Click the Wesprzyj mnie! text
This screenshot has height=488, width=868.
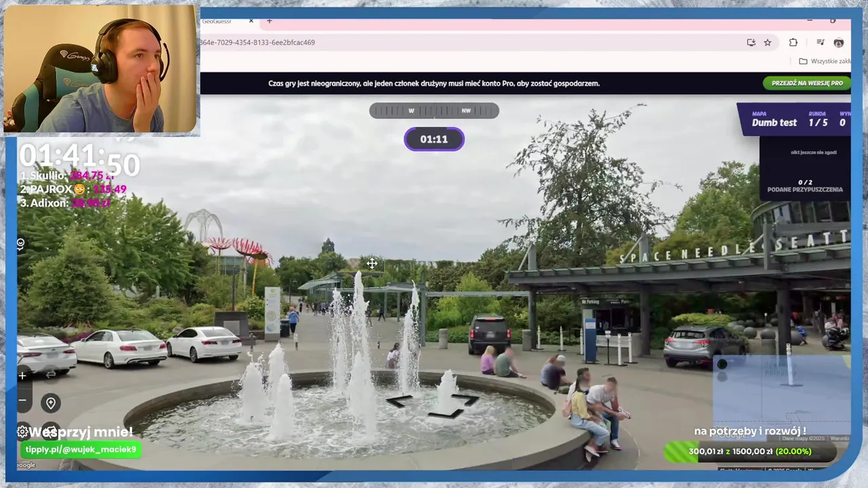(81, 432)
